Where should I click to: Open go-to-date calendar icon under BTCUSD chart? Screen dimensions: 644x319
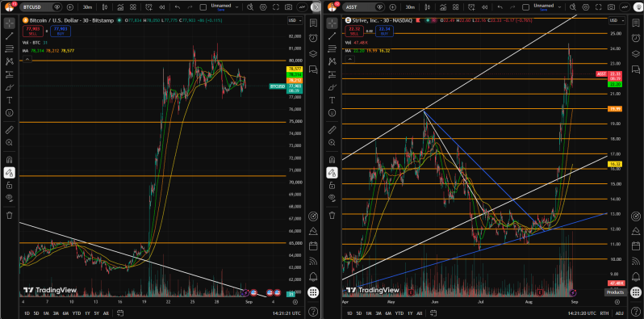pos(120,313)
